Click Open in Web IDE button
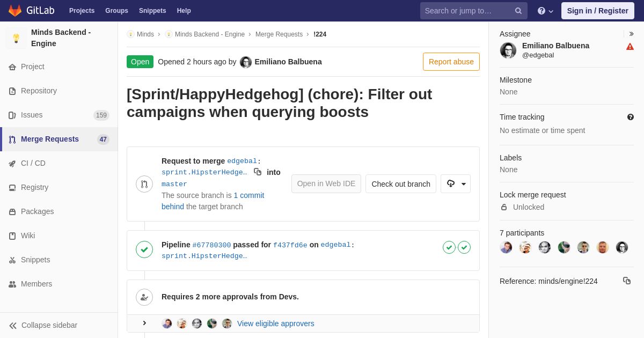The width and height of the screenshot is (644, 338). [326, 183]
